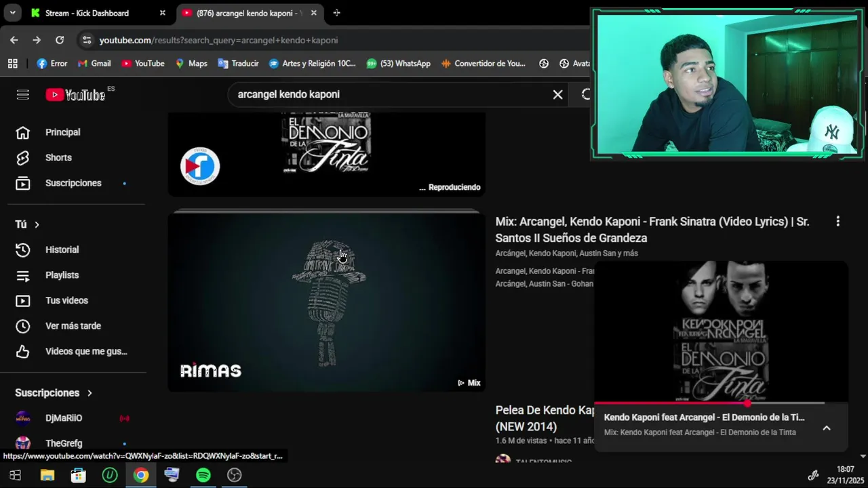The height and width of the screenshot is (488, 868).
Task: Open three-dot menu for Frank Sinatra mix
Action: (838, 221)
